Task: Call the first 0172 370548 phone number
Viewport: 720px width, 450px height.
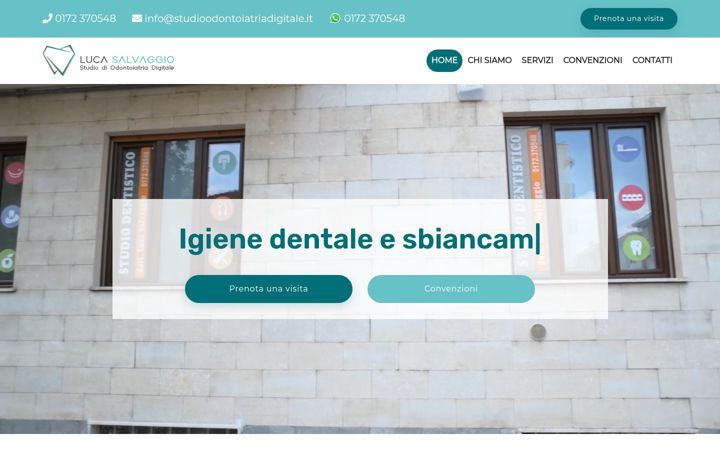Action: (x=85, y=18)
